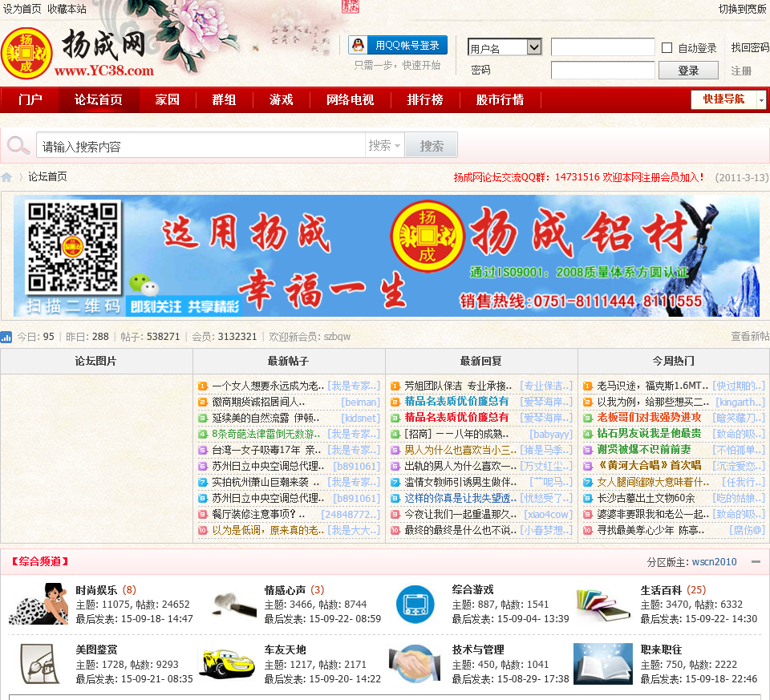The height and width of the screenshot is (700, 770).
Task: Click the 查看新帖 link
Action: 750,336
